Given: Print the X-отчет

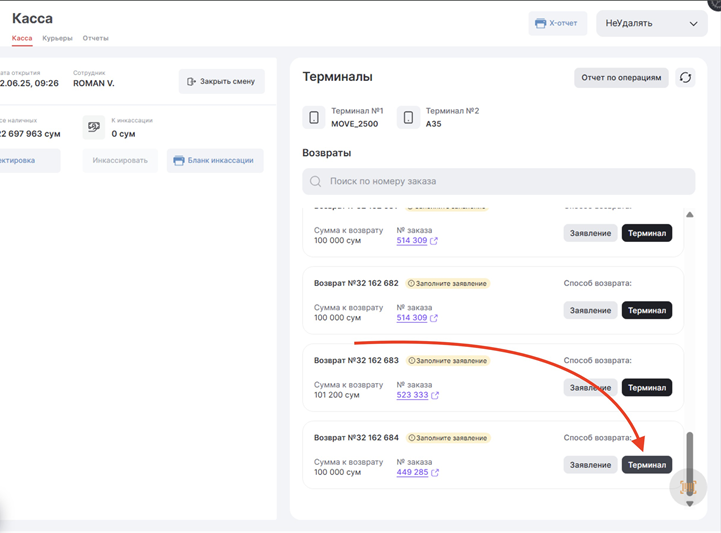Looking at the screenshot, I should (557, 23).
